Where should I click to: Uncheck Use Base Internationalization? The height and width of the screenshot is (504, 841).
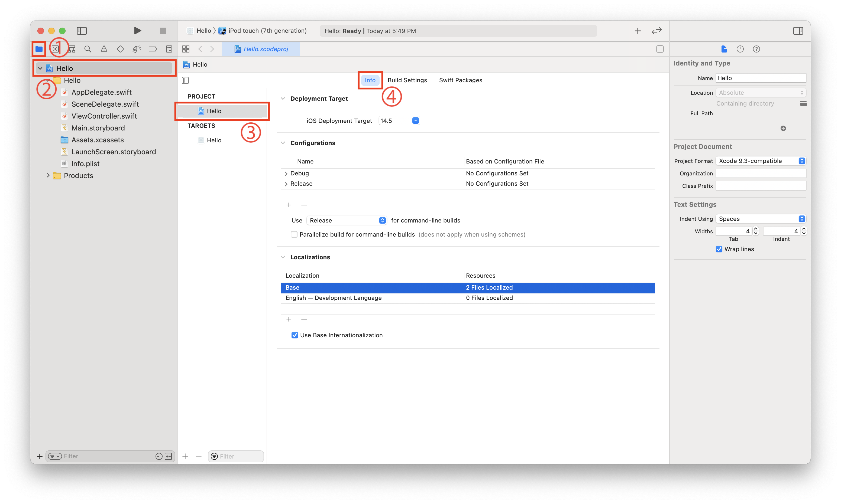(295, 335)
